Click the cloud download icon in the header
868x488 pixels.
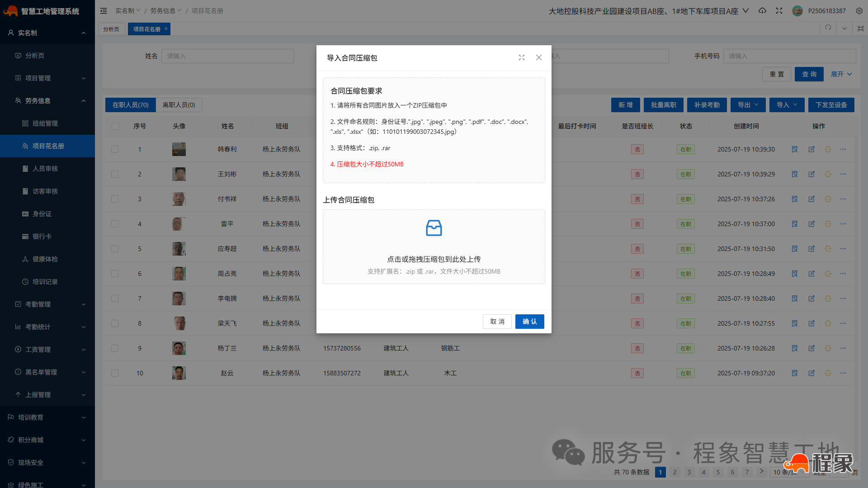762,10
